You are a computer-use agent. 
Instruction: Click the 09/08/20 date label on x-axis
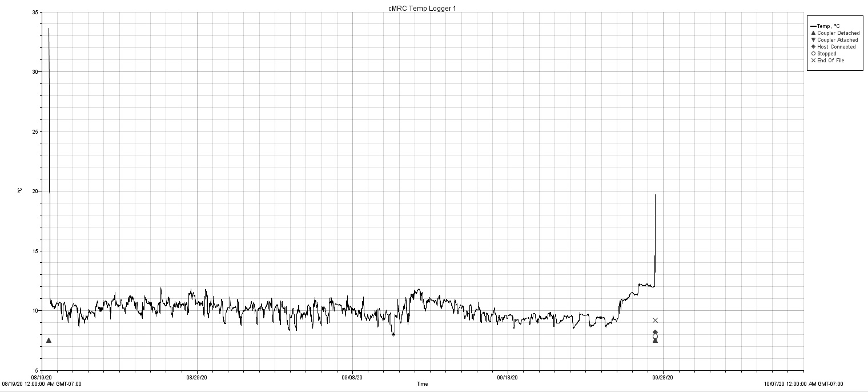[352, 377]
